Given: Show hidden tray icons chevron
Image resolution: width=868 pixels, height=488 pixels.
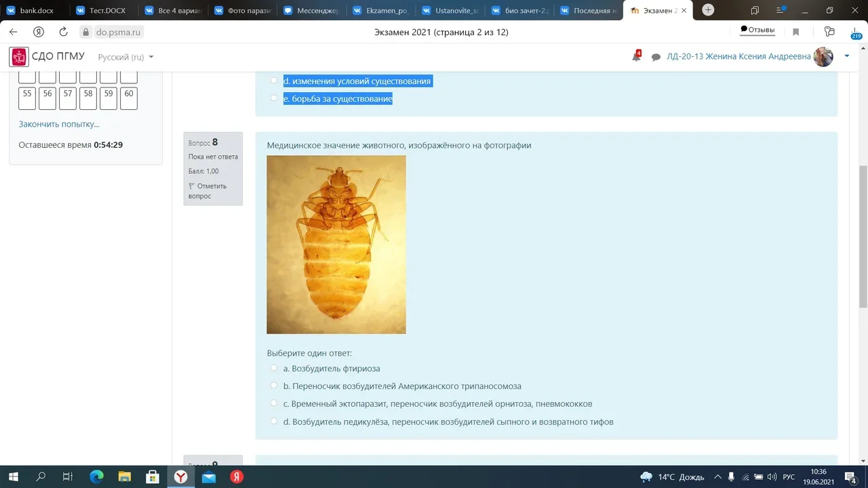Looking at the screenshot, I should coord(717,476).
